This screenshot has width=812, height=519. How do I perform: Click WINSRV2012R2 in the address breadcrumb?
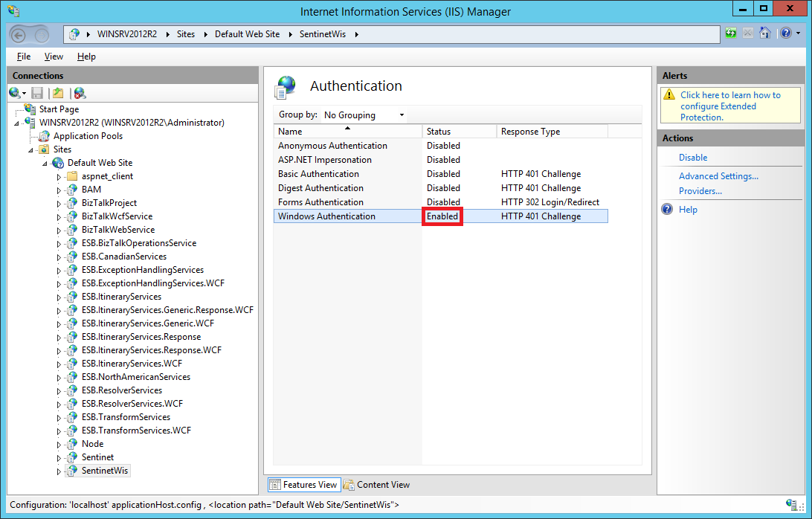[x=127, y=34]
